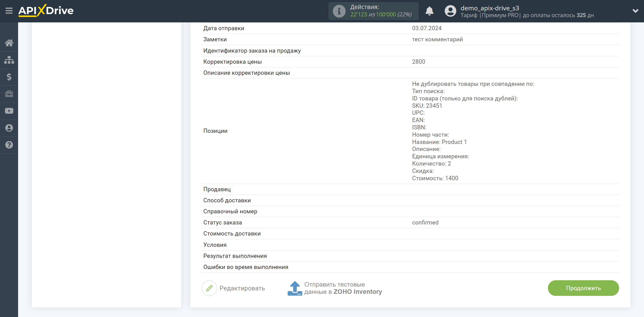Open the help question mark icon
This screenshot has height=317, width=644.
(x=9, y=145)
